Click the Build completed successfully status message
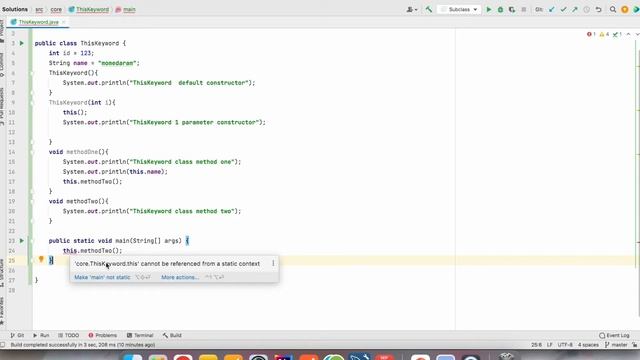 pyautogui.click(x=82, y=345)
